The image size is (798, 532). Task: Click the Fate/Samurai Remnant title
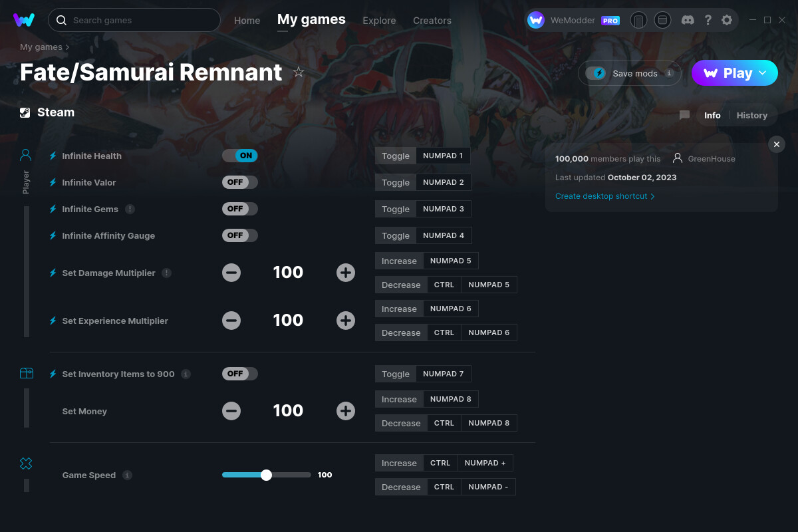(x=151, y=72)
